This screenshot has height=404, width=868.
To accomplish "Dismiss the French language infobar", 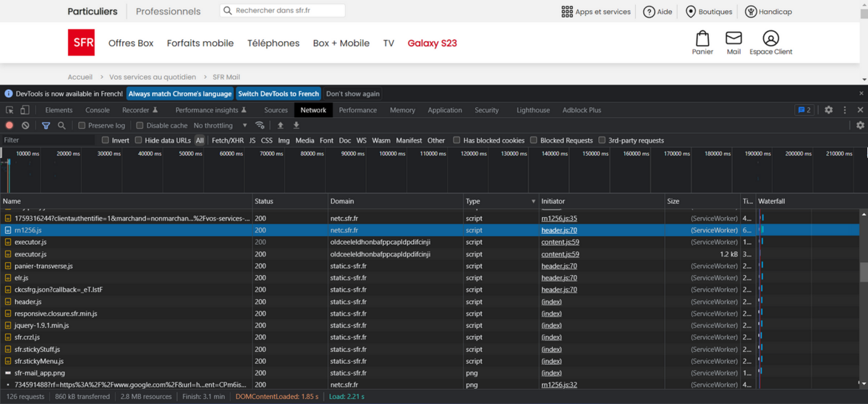I will tap(861, 93).
